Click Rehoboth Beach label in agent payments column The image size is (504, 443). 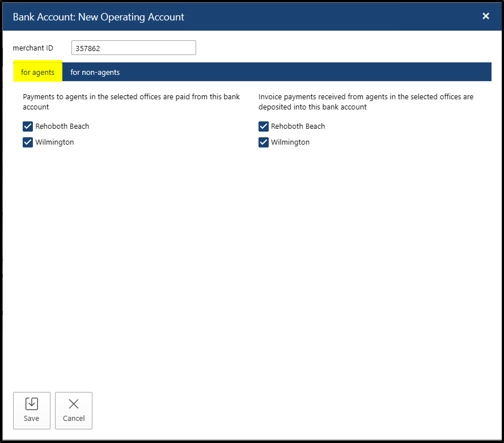[x=62, y=126]
